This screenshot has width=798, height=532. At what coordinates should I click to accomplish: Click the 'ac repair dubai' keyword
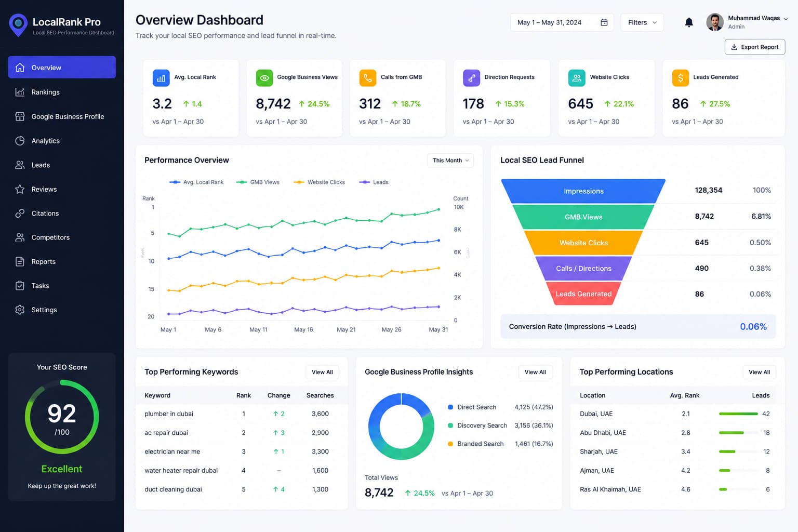166,433
